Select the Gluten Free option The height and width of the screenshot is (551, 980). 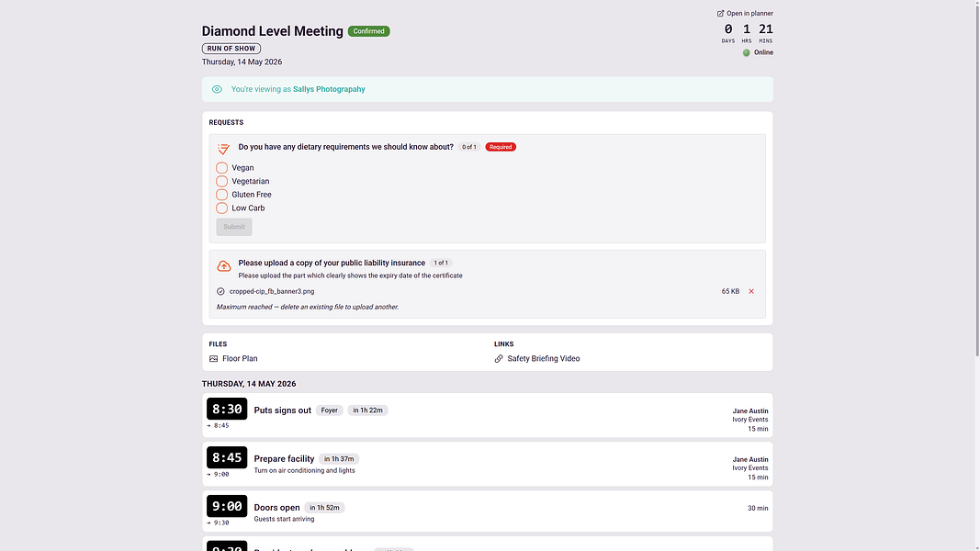[x=222, y=195]
